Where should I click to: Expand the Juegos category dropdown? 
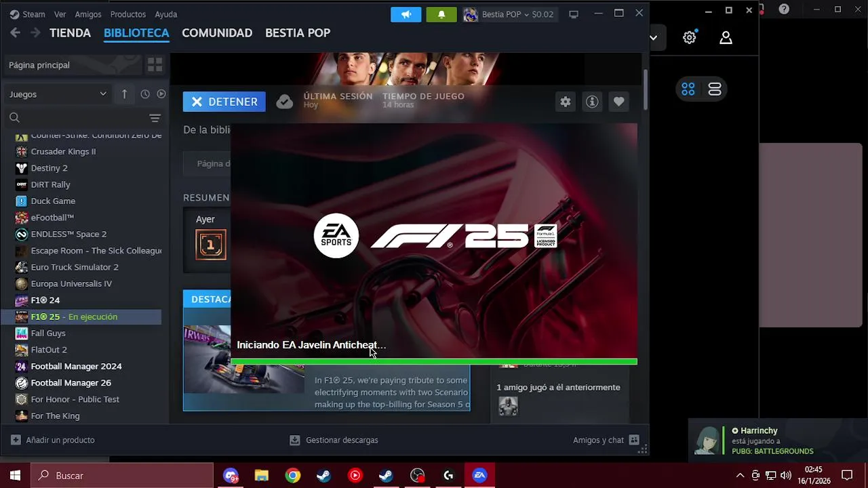coord(58,94)
